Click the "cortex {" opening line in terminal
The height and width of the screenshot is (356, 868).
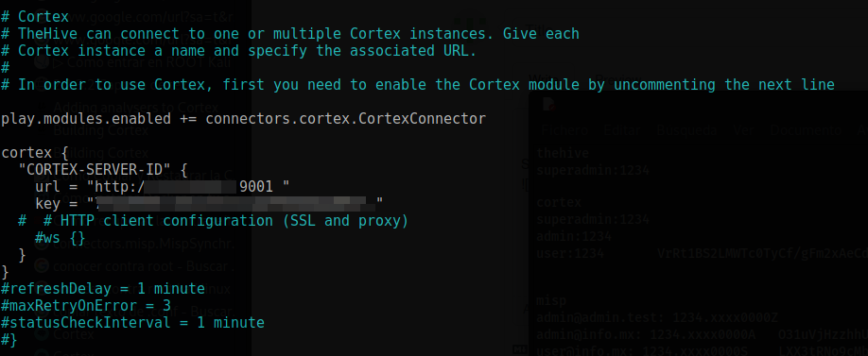(35, 153)
